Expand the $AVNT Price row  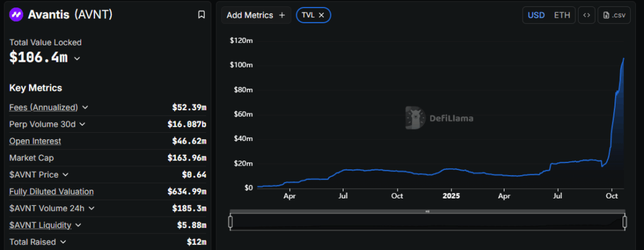click(65, 175)
